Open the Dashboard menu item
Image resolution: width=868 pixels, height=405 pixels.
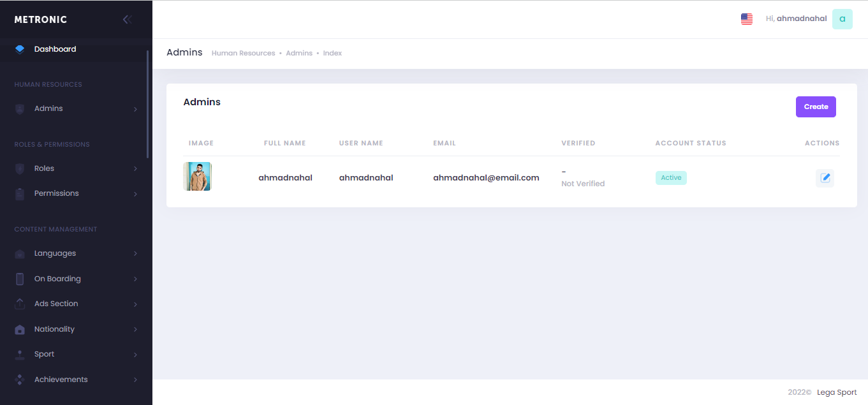55,49
